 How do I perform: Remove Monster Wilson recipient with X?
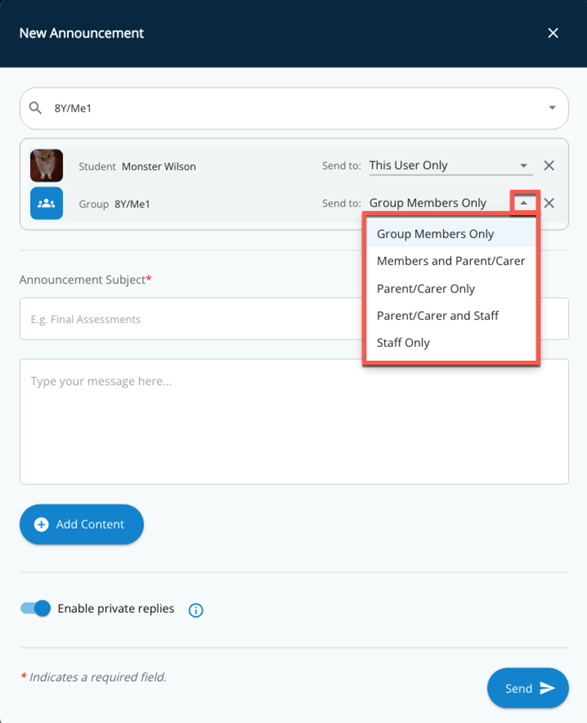pos(549,166)
